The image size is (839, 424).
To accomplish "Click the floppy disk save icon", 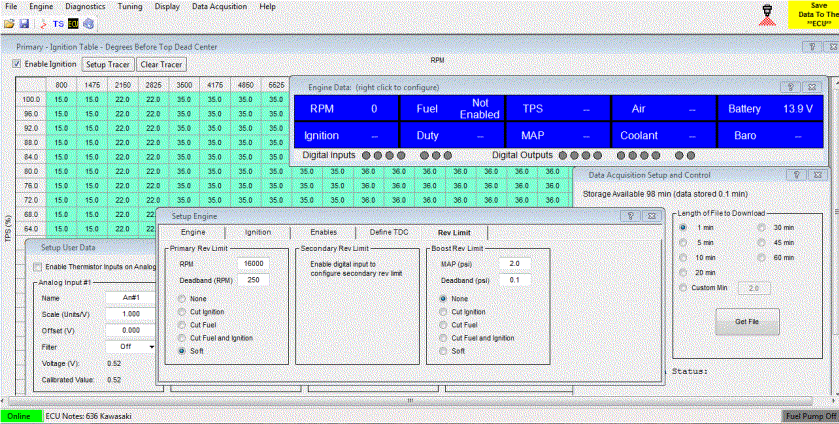I will coord(24,24).
